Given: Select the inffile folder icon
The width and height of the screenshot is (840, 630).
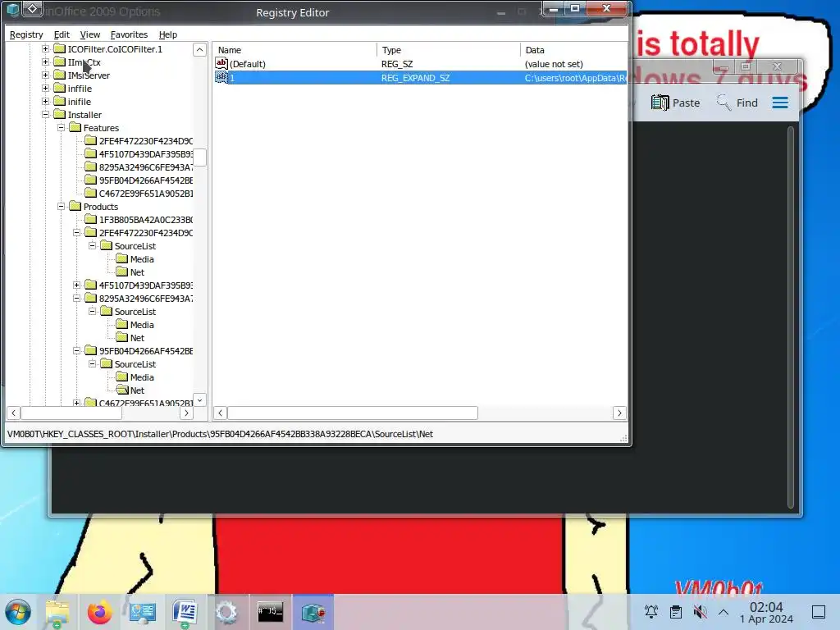Looking at the screenshot, I should click(x=59, y=88).
